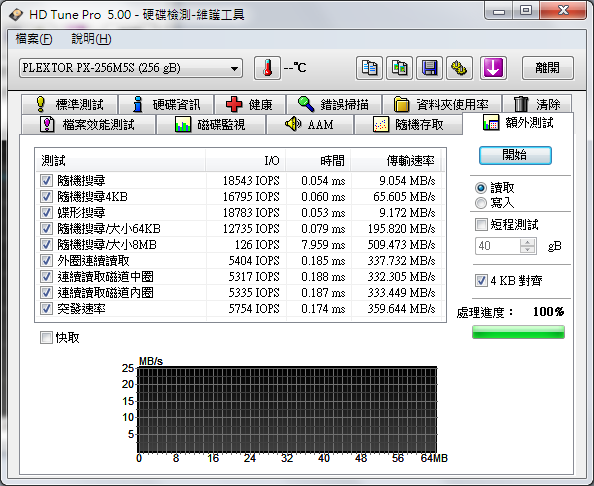Open the 資料夾使用率 tab
594x486 pixels.
click(442, 104)
